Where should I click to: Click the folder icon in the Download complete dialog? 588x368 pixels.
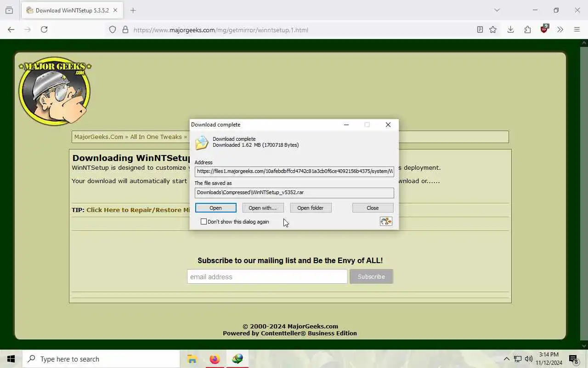tap(202, 143)
